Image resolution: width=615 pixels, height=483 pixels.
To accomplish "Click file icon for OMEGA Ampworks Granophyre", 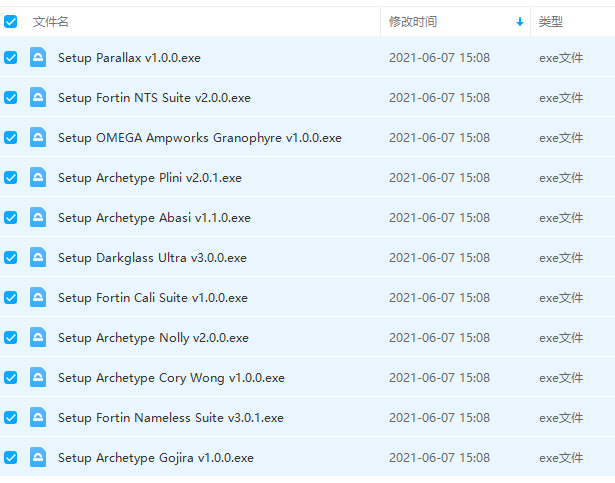I will point(38,137).
